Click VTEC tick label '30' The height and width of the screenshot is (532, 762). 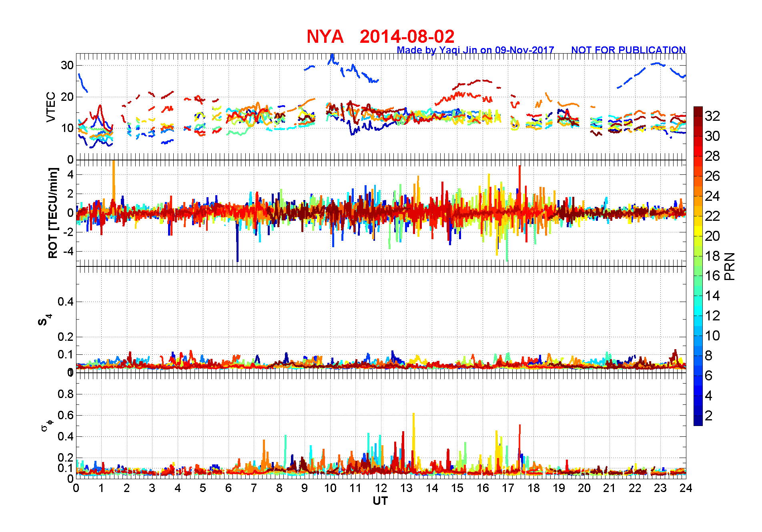coord(67,65)
